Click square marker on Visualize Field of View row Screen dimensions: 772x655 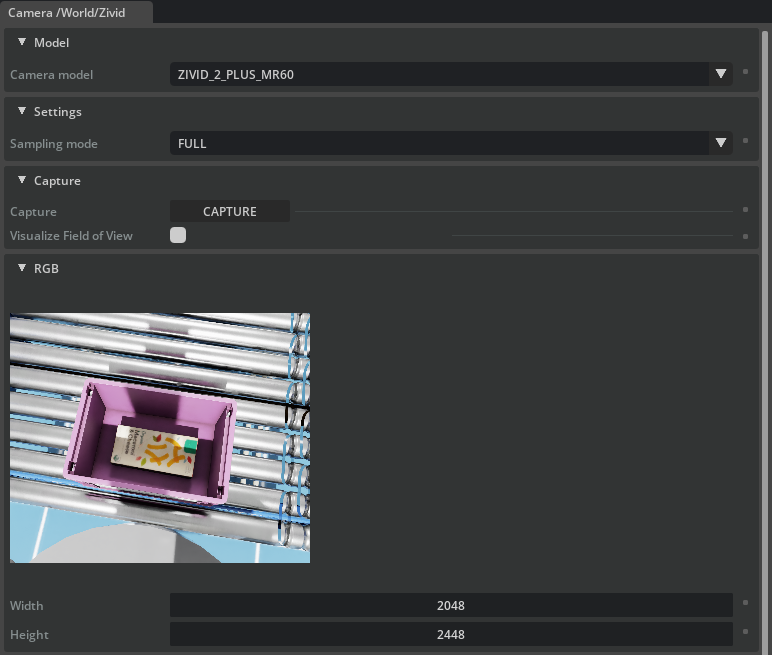pyautogui.click(x=745, y=236)
